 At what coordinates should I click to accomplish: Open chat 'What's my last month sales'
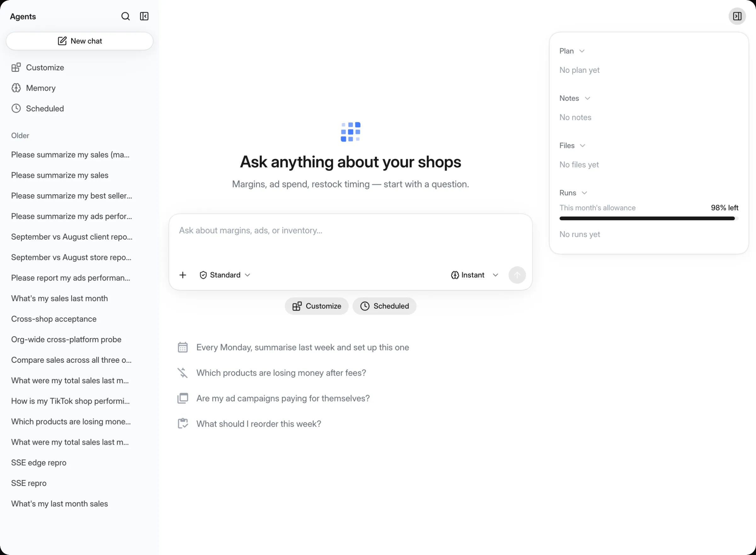tap(80, 504)
